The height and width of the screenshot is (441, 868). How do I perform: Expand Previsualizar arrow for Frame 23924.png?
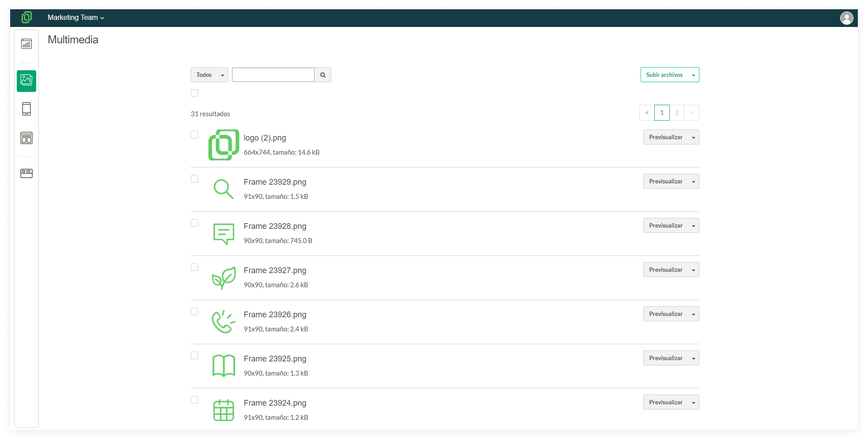pyautogui.click(x=694, y=402)
